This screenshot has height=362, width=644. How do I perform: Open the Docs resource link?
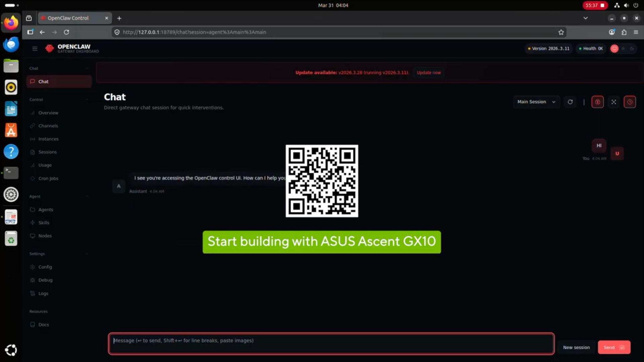(59, 324)
